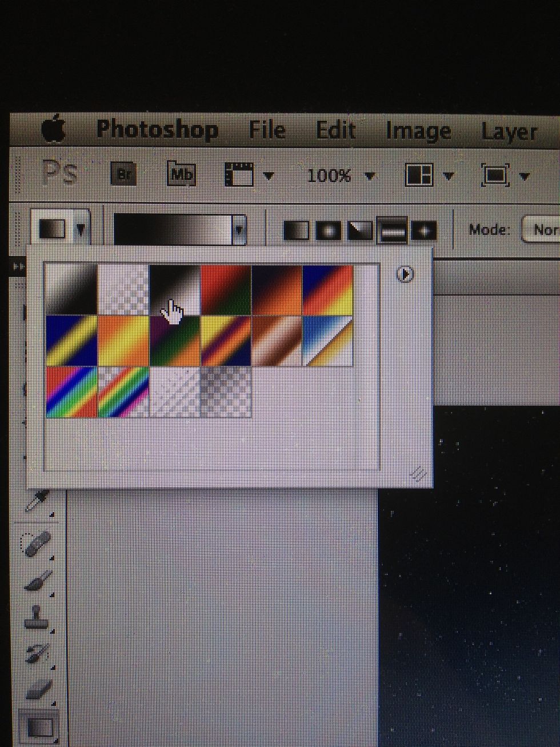
Task: Choose the Orange, Yellow, Orange gradient preset
Action: tap(123, 341)
